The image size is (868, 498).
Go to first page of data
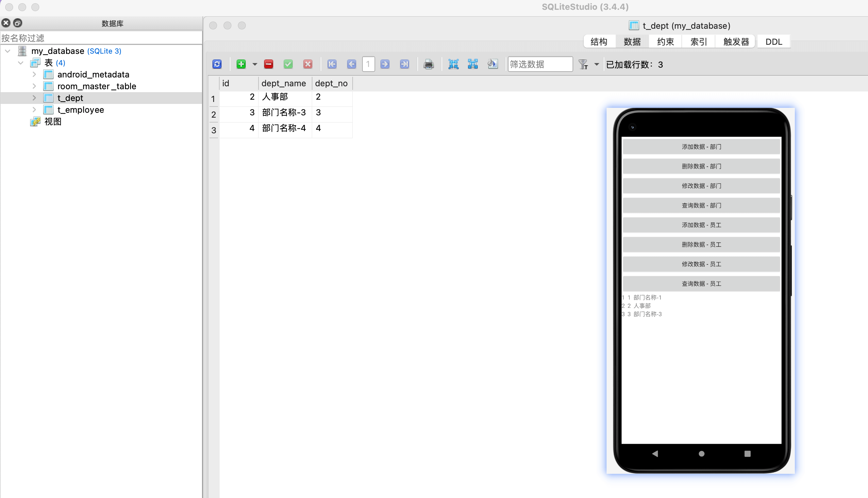pos(332,64)
